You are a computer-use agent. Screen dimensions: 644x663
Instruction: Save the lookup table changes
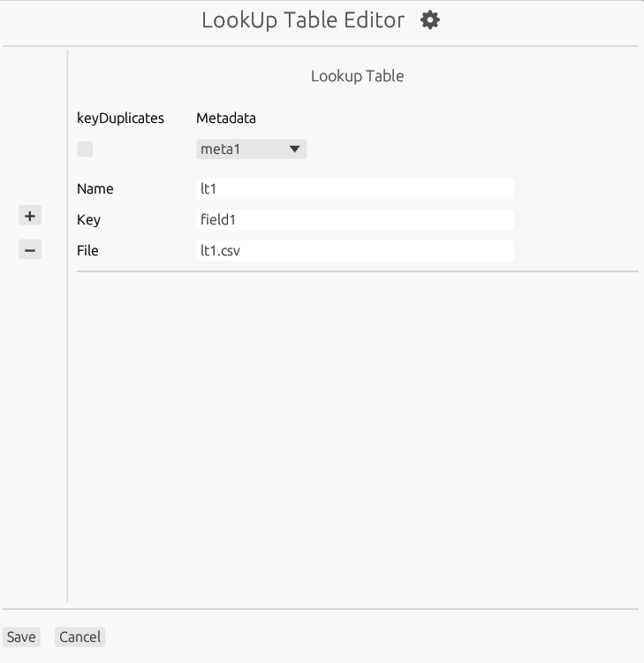pyautogui.click(x=21, y=636)
